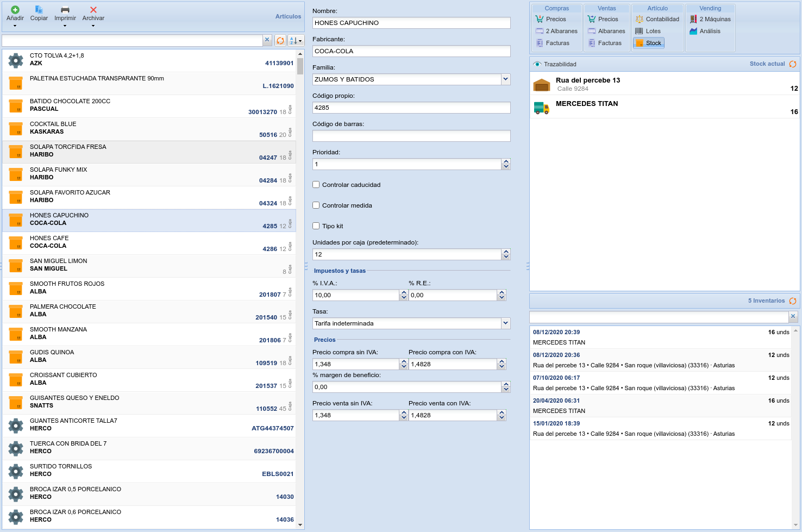Open Lotes under Artículo
This screenshot has width=802, height=532.
pos(648,31)
